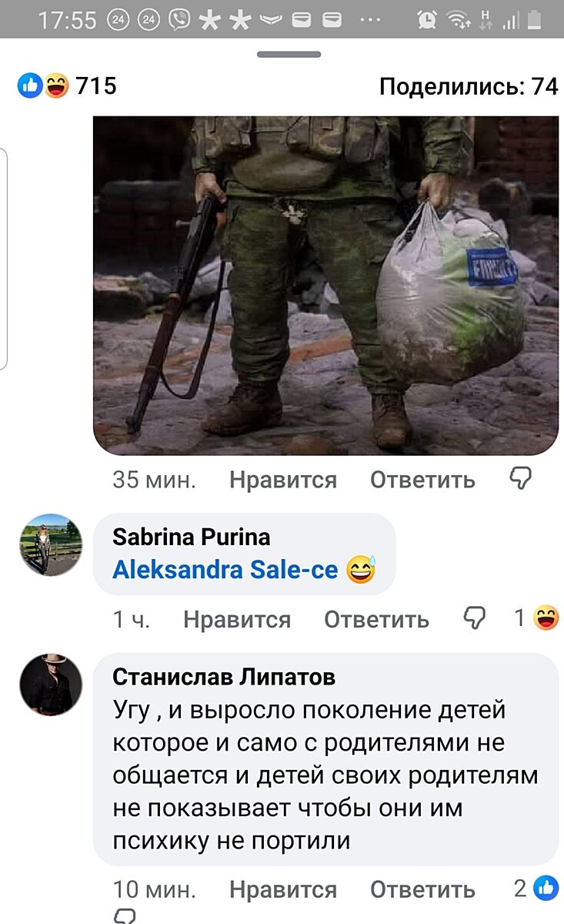Open the soldier with bag image

(326, 285)
